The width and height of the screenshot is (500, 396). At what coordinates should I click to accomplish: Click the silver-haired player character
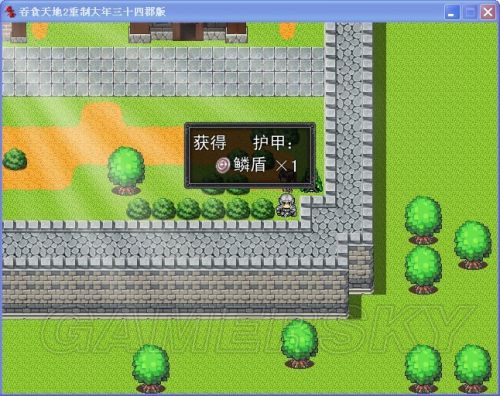(x=286, y=205)
